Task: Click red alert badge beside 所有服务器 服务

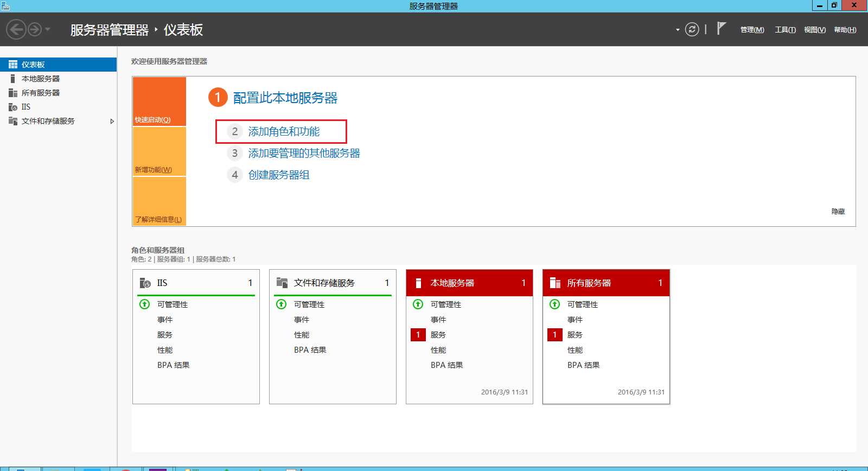Action: (x=555, y=335)
